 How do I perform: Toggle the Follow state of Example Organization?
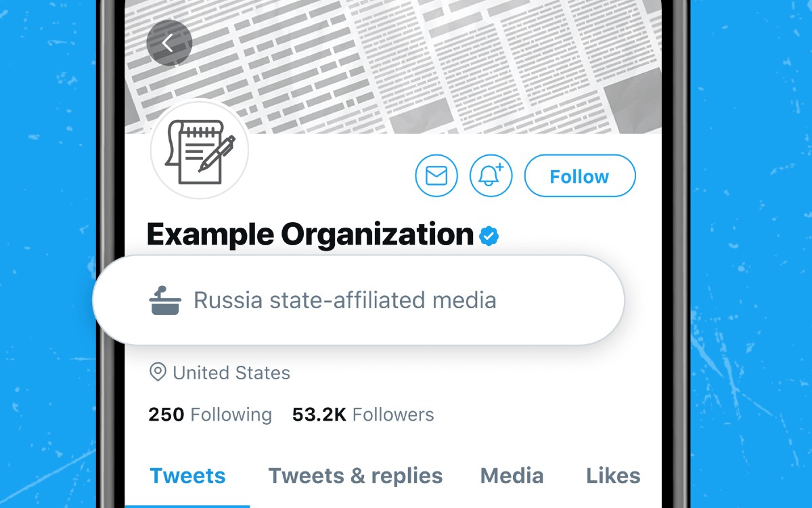pyautogui.click(x=580, y=175)
